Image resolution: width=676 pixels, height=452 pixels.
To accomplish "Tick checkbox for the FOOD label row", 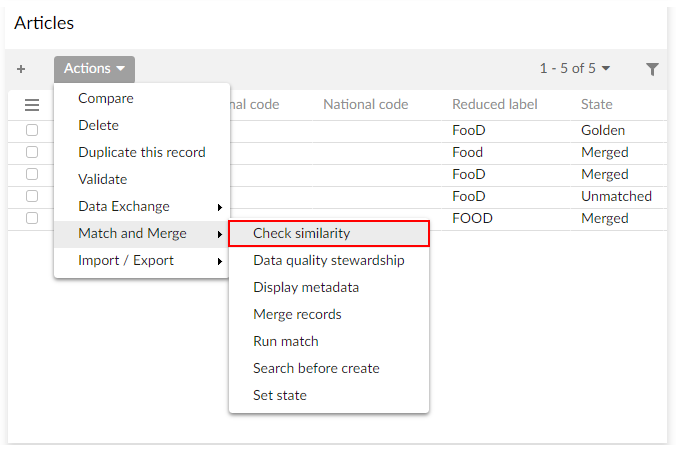I will [x=32, y=218].
